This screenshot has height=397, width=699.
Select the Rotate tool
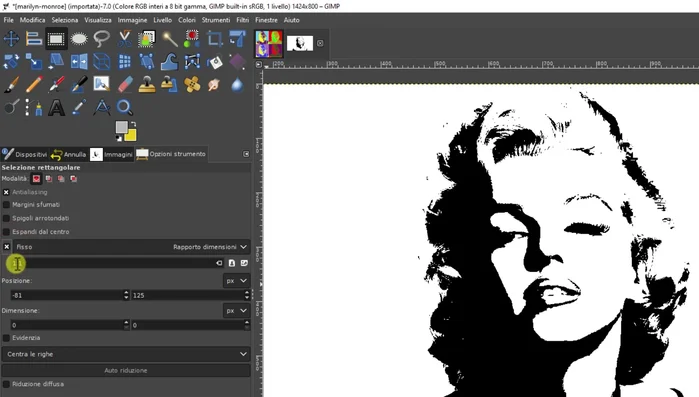[11, 61]
